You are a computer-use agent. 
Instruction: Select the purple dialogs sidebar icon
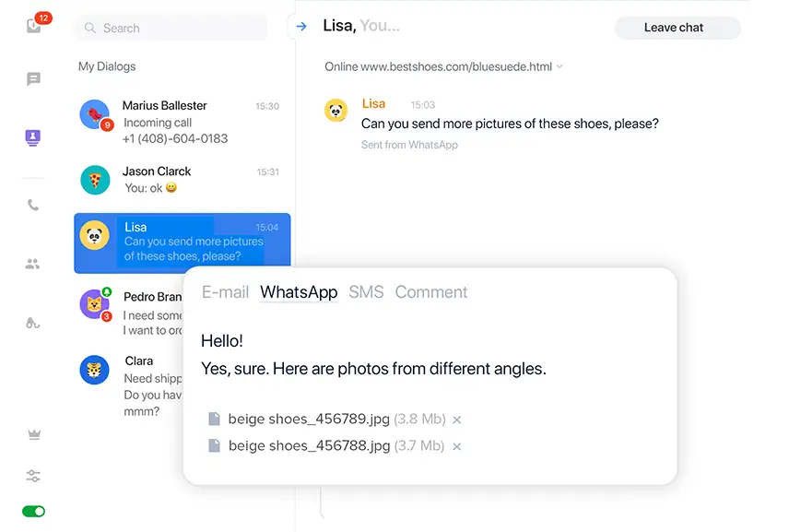click(x=33, y=138)
